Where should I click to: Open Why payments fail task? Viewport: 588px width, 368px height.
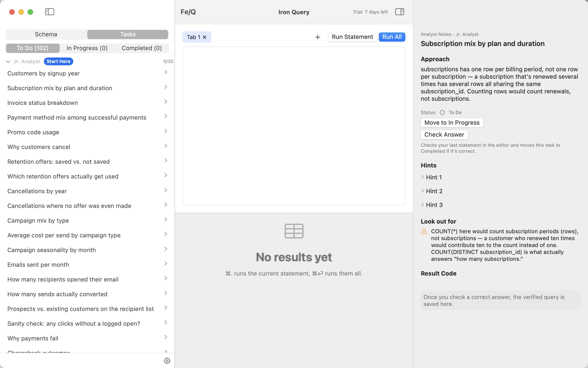click(x=88, y=338)
